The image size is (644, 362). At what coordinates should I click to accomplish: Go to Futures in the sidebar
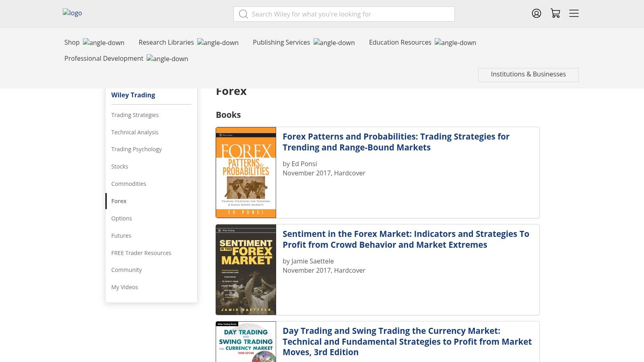(x=121, y=236)
